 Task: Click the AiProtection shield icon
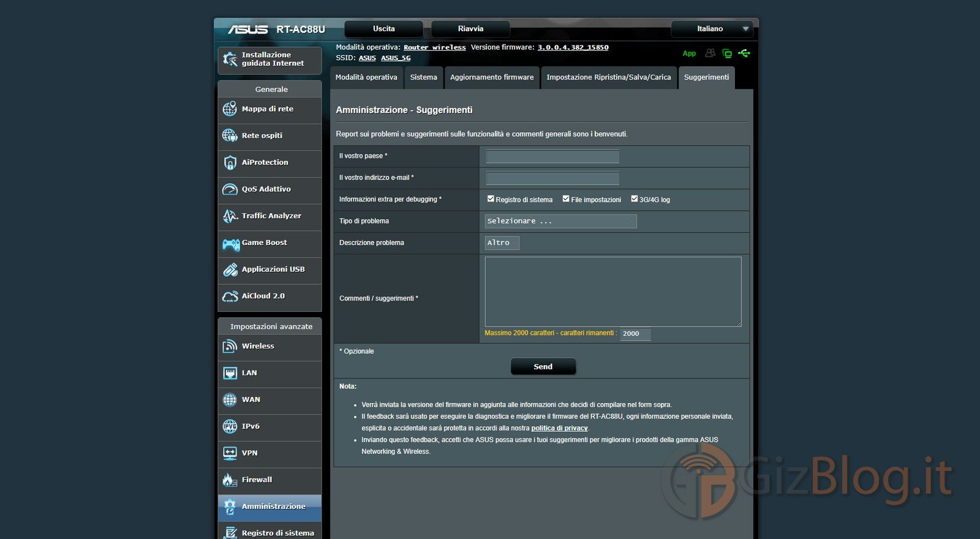[x=230, y=162]
